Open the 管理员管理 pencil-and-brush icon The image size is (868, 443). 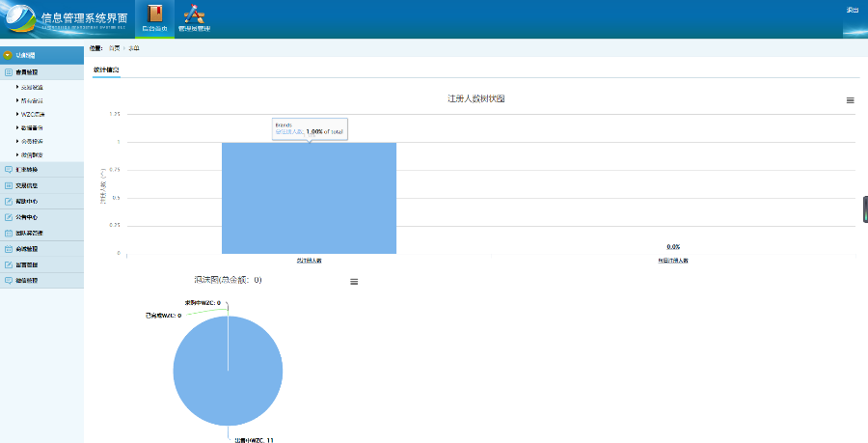(194, 14)
